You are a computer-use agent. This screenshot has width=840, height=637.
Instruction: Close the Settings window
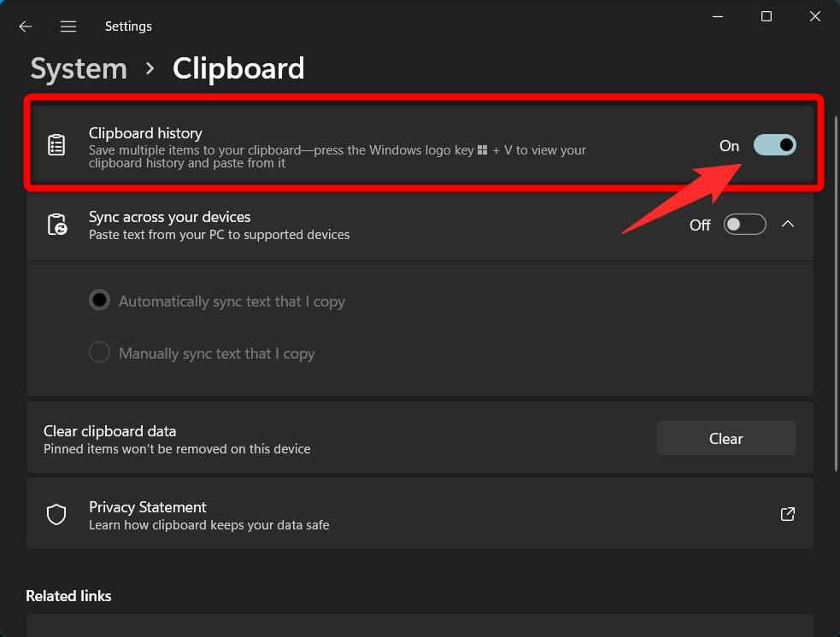pyautogui.click(x=815, y=17)
